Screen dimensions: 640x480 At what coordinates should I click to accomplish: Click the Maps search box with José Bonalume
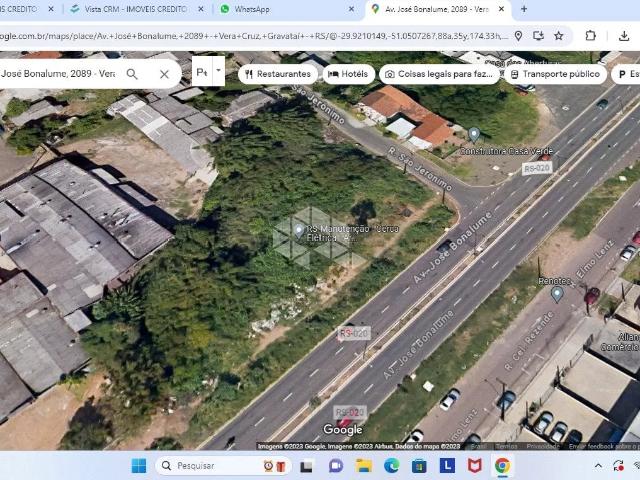[58, 74]
